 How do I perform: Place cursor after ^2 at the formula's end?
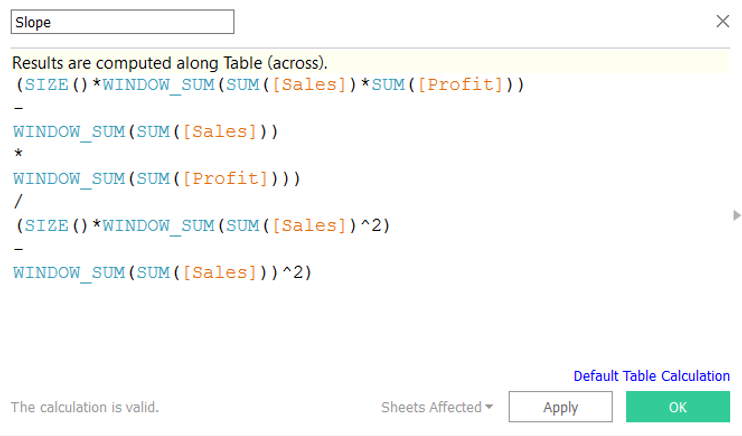[314, 272]
